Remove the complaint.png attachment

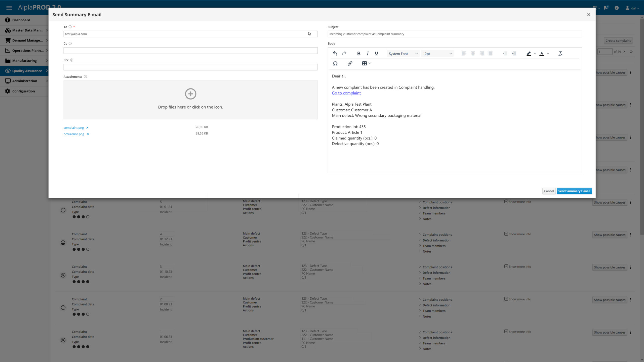point(87,128)
